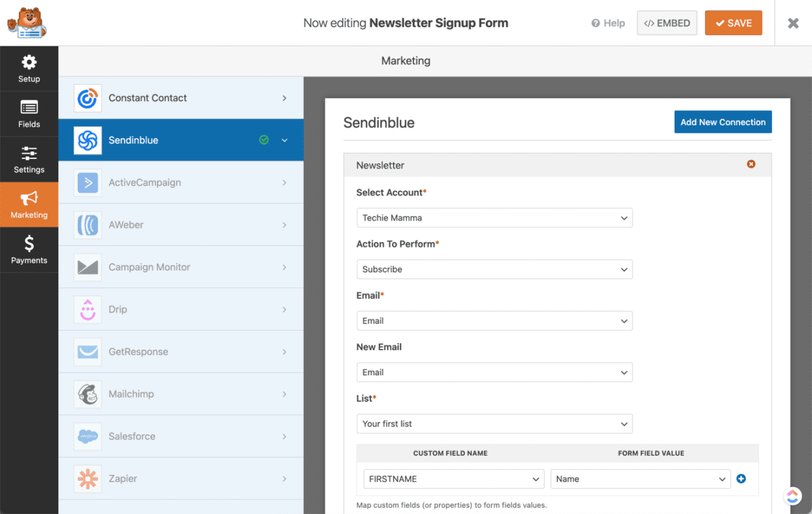Screen dimensions: 812x514
Task: Click the CUSTOM FIELD NAME column header
Action: click(x=451, y=453)
